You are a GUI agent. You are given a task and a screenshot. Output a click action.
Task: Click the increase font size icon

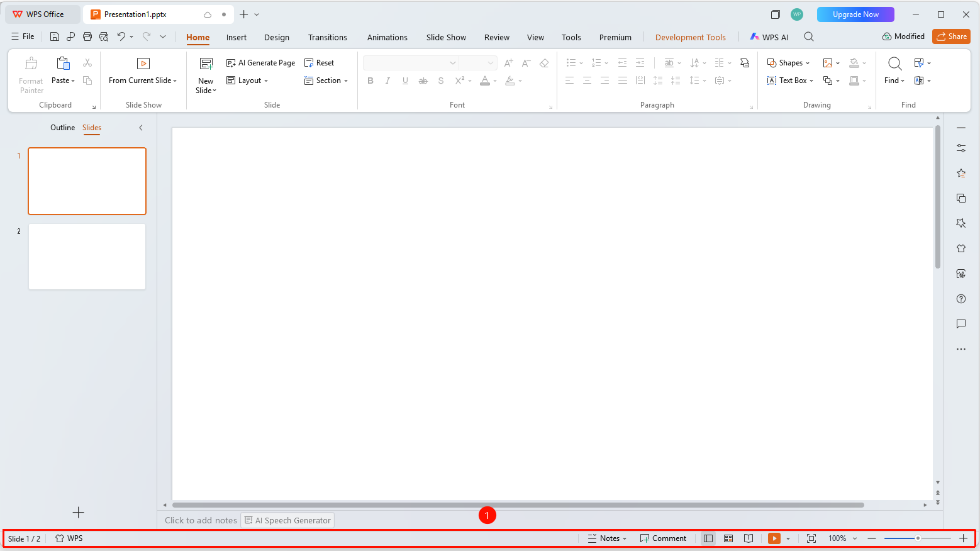(x=509, y=63)
